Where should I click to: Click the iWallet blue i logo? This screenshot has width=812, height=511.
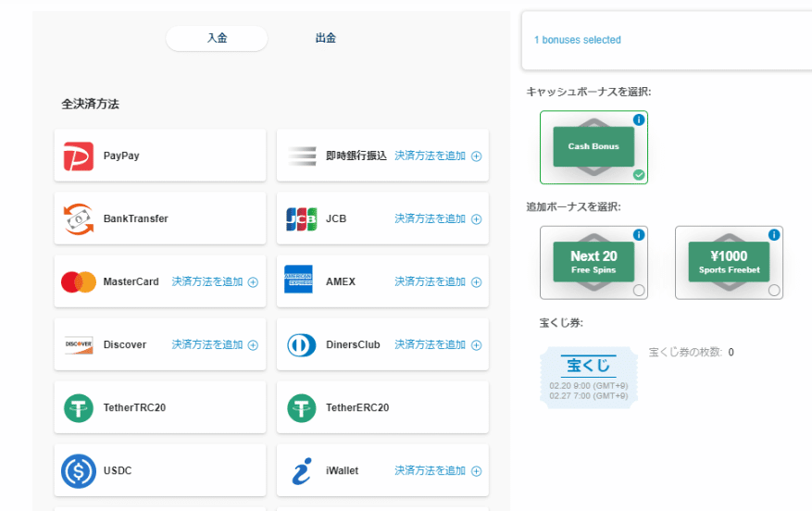302,471
